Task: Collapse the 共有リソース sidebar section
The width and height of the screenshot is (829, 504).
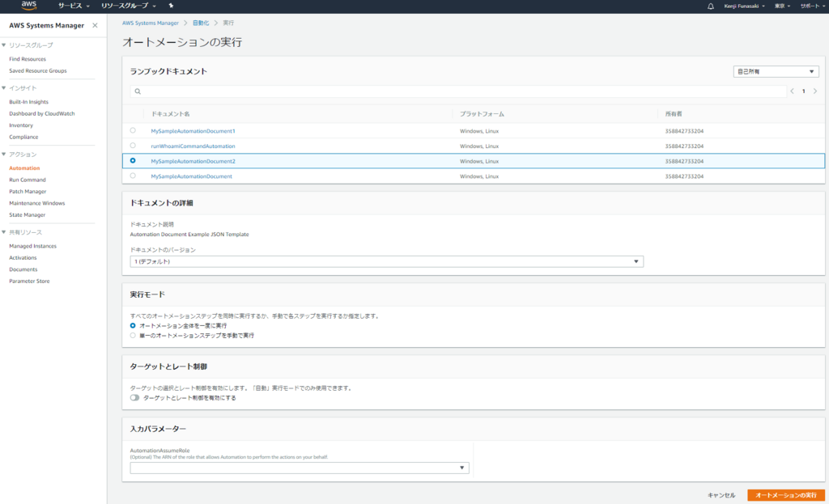Action: pyautogui.click(x=4, y=232)
